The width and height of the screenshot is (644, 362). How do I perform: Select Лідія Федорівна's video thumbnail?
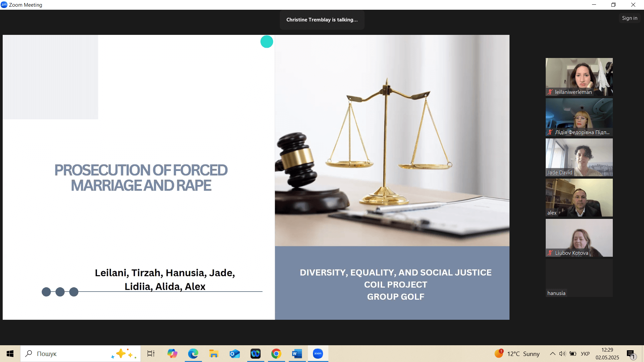pos(579,117)
